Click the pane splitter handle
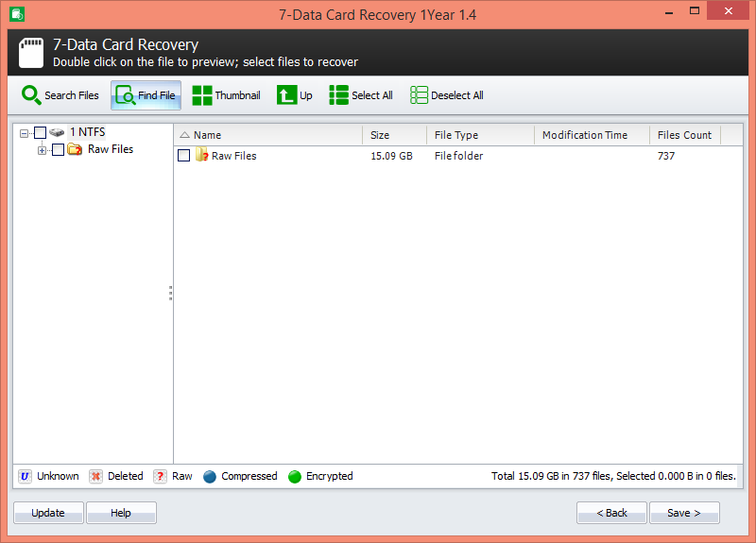The height and width of the screenshot is (543, 756). coord(171,293)
